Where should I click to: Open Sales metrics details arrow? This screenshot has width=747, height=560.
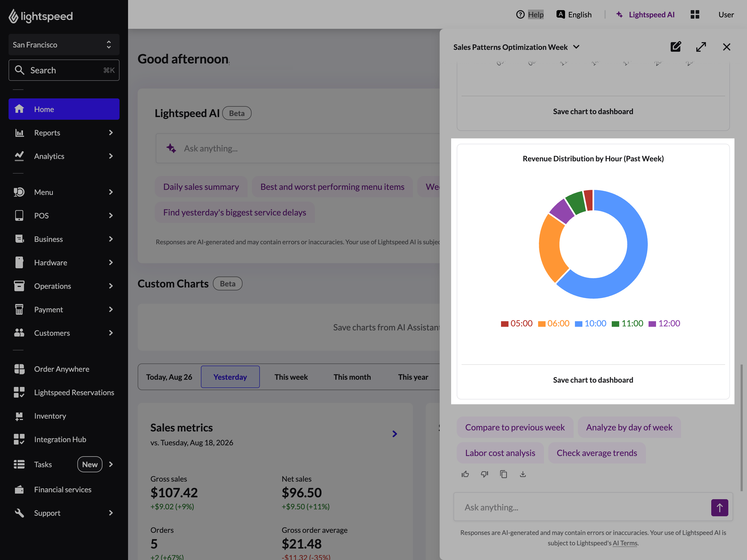point(394,434)
